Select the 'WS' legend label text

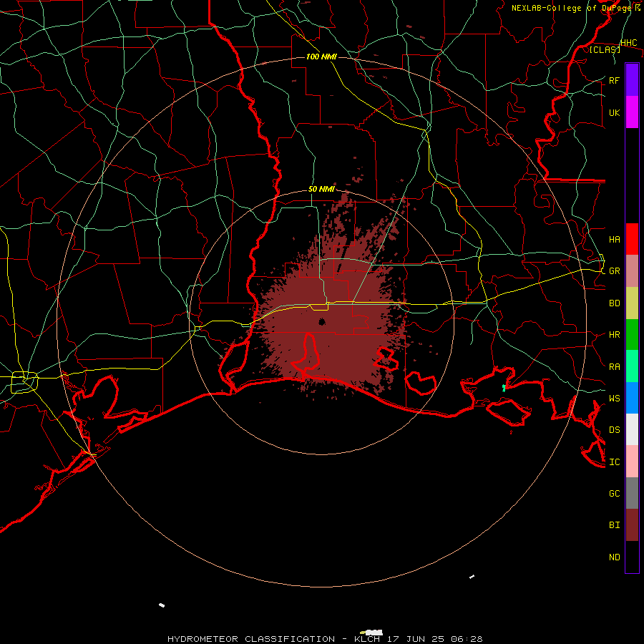(x=614, y=398)
